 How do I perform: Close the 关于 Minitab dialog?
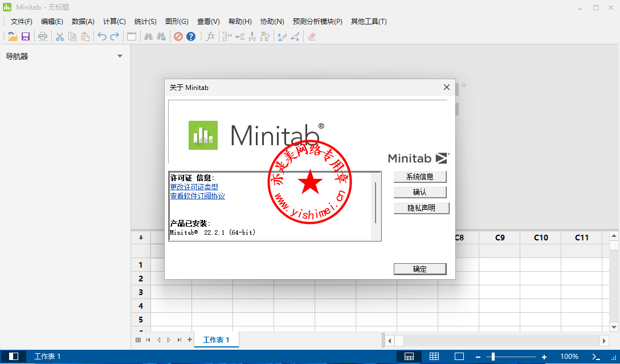tap(447, 87)
